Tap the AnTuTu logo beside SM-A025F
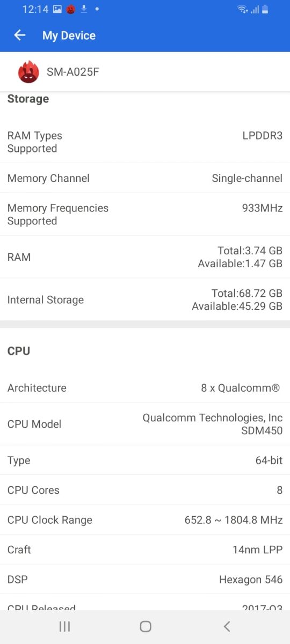Viewport: 290px width, 644px height. click(x=28, y=72)
